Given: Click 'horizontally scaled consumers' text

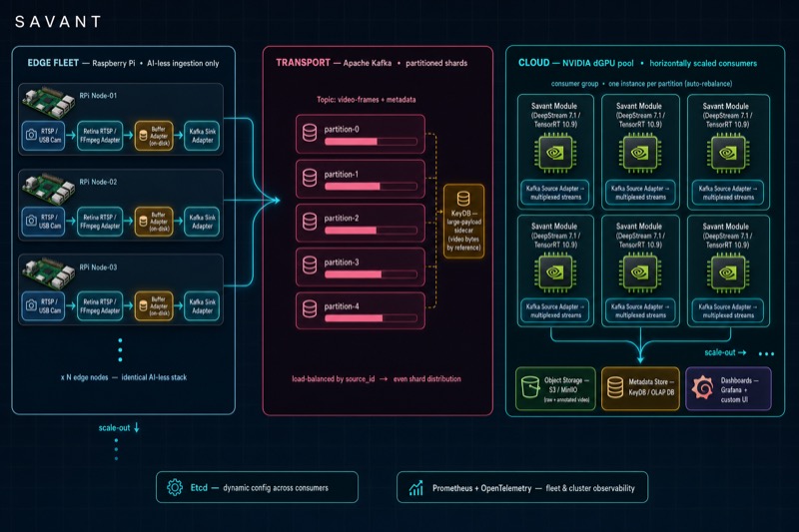Looking at the screenshot, I should (x=703, y=63).
